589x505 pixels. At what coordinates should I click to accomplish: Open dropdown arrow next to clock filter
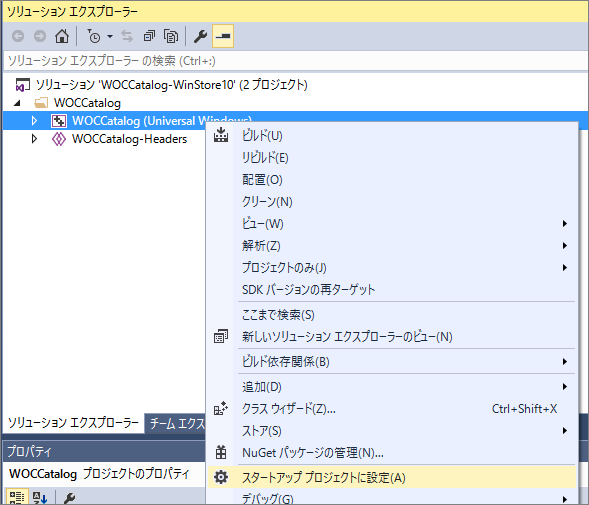point(110,36)
